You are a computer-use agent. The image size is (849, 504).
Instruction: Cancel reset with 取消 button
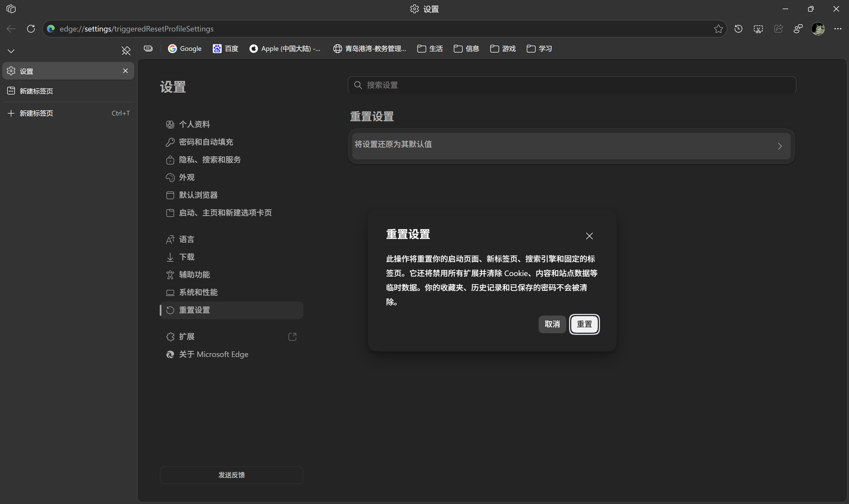click(x=552, y=324)
